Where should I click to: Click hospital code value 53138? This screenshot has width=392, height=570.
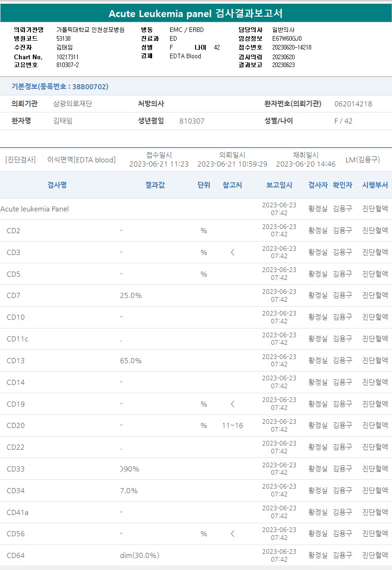[x=63, y=38]
